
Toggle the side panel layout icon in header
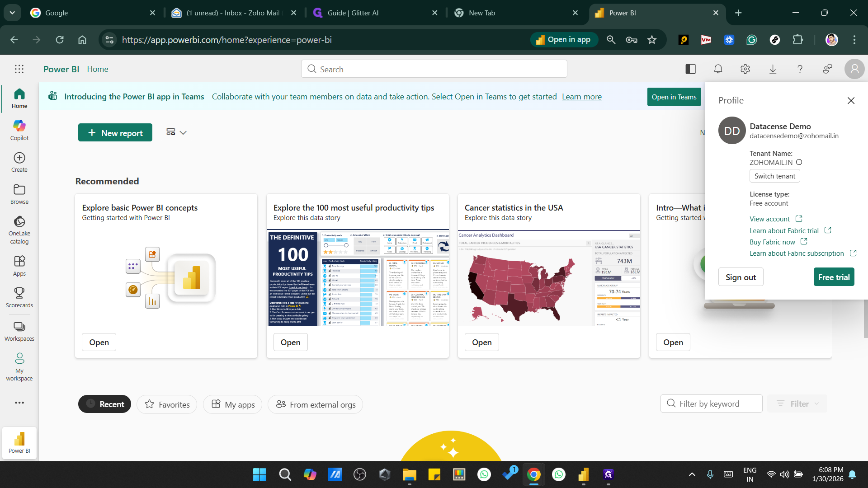tap(690, 69)
